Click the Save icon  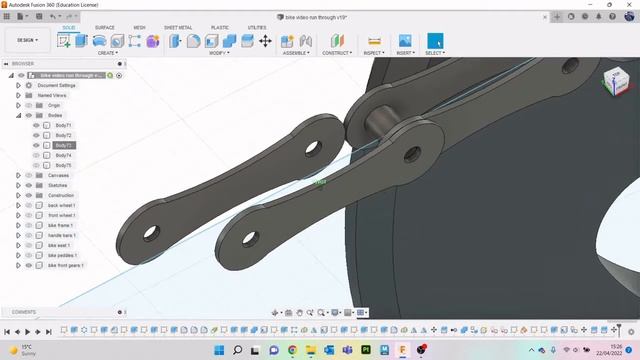(39, 17)
